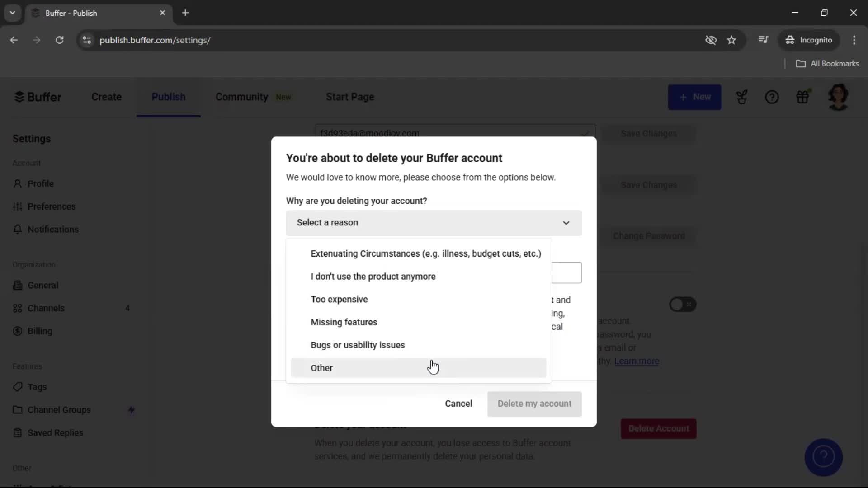Bookmark page with star icon
This screenshot has height=488, width=868.
click(x=731, y=40)
